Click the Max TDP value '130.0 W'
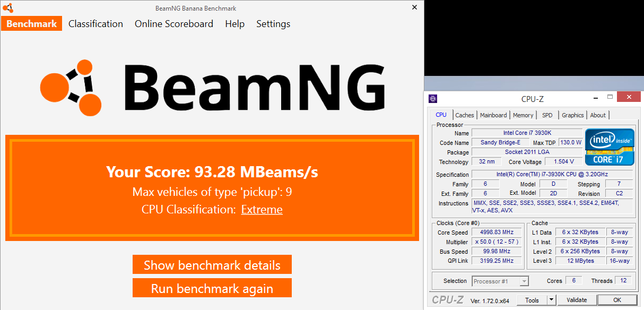Image resolution: width=644 pixels, height=310 pixels. coord(570,142)
